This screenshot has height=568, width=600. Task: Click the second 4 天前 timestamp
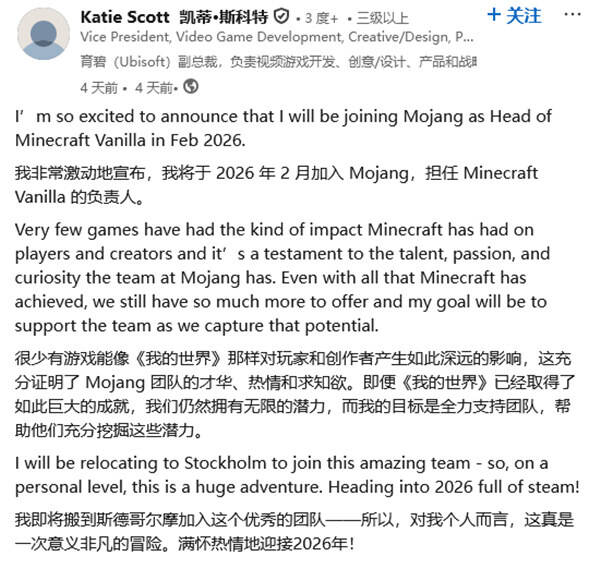[x=152, y=86]
